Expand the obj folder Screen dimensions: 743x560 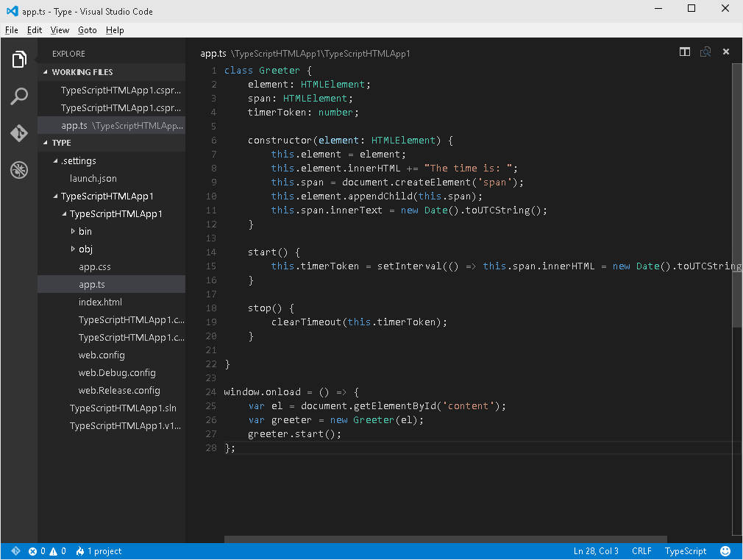pos(73,249)
